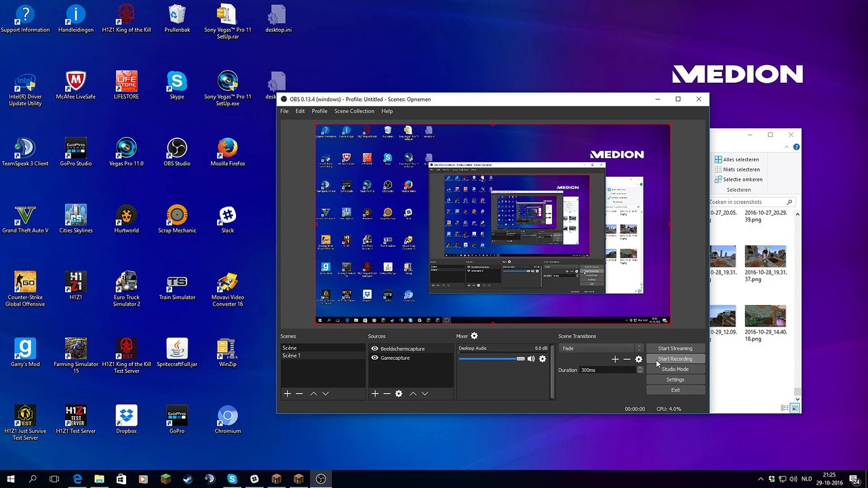Increase Duration value with stepper arrow
The height and width of the screenshot is (488, 868).
click(639, 368)
